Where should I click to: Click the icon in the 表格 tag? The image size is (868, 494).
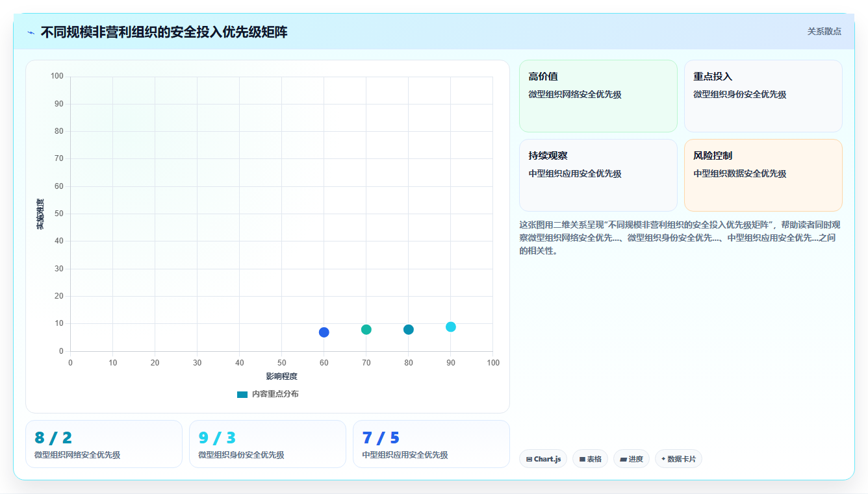583,459
